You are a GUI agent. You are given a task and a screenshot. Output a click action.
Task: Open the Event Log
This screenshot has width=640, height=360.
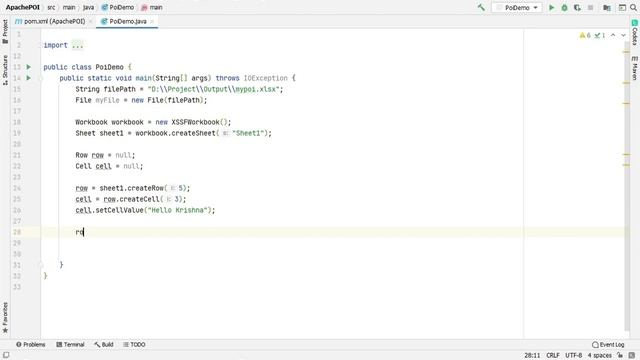[x=608, y=344]
